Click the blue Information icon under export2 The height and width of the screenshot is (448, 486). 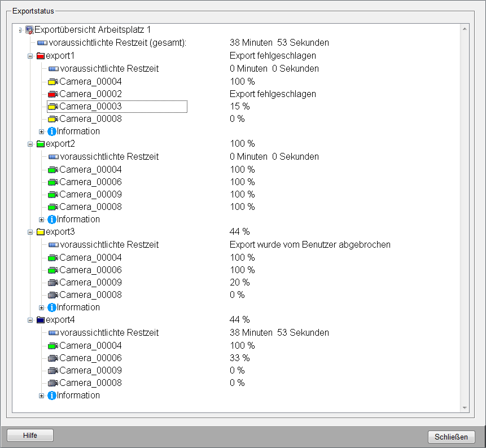click(x=52, y=219)
